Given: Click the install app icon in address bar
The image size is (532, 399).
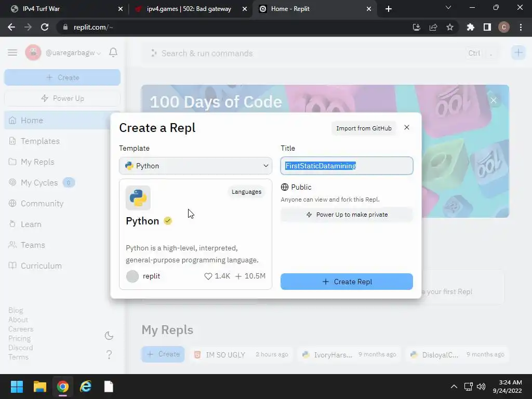Looking at the screenshot, I should pyautogui.click(x=417, y=27).
